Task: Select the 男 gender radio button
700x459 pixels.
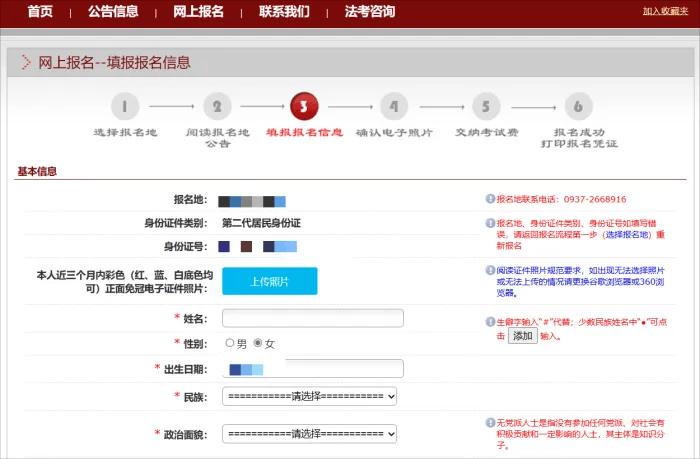Action: [x=230, y=343]
